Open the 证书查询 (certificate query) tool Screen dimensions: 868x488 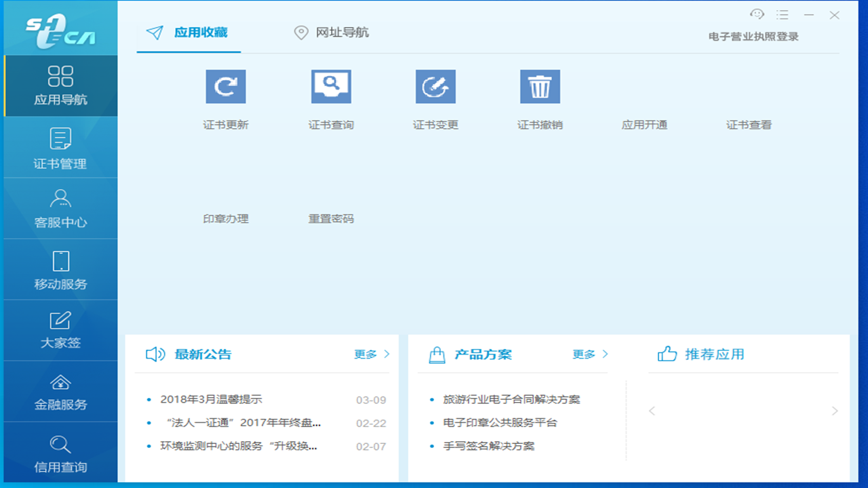click(330, 86)
